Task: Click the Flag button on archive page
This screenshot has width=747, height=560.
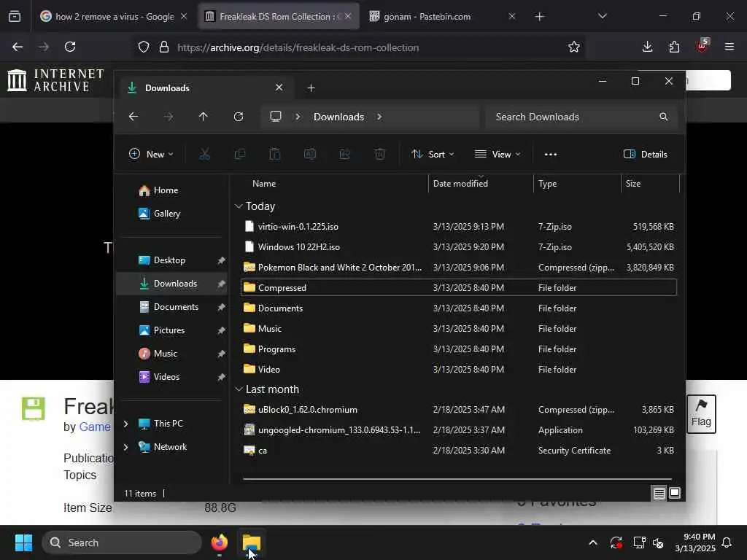Action: [x=701, y=413]
